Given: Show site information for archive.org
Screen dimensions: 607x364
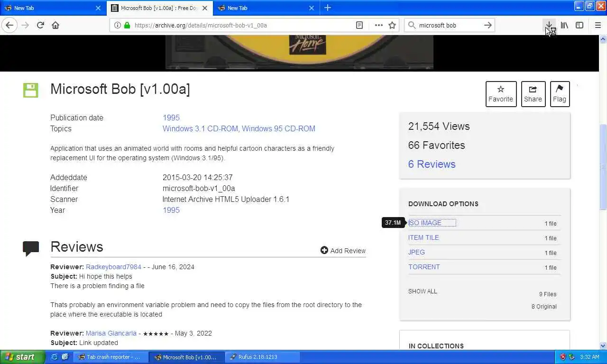Looking at the screenshot, I should point(118,25).
